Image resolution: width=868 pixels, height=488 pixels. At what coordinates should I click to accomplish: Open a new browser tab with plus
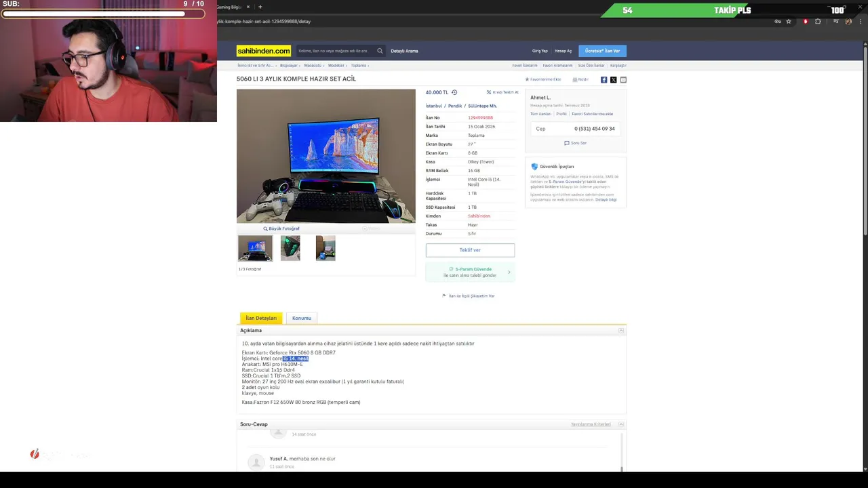[260, 7]
